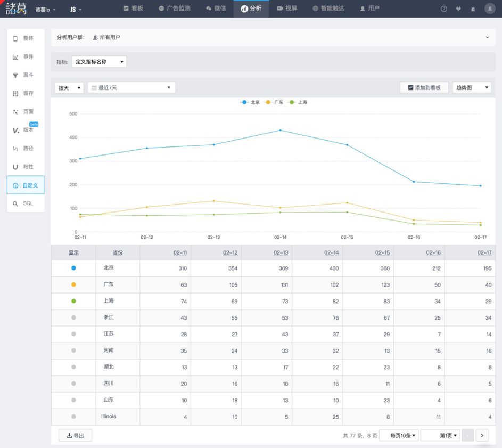The width and height of the screenshot is (502, 448).
Task: Click the notification icon beside the avatar
Action: 473,9
